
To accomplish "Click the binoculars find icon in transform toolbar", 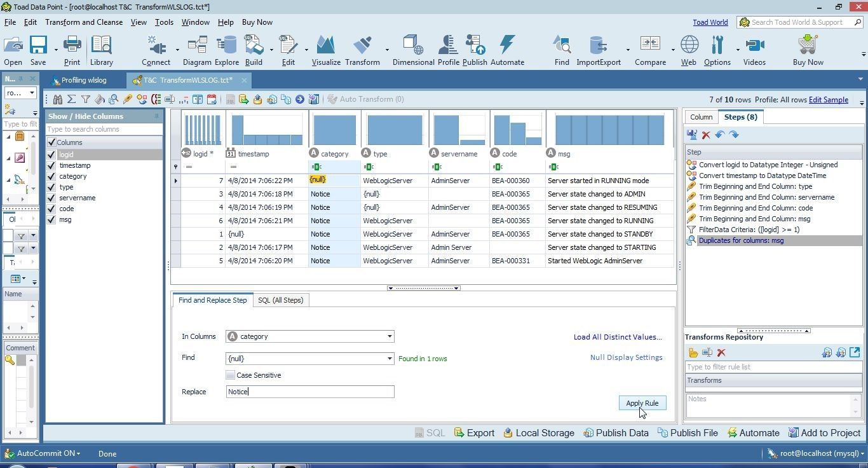I will [x=58, y=99].
